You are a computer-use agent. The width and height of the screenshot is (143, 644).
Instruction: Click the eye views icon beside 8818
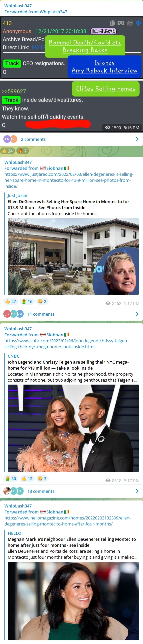tap(108, 481)
